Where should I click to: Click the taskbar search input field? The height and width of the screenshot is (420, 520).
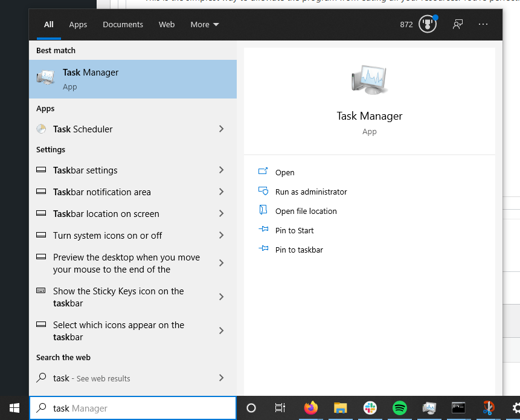pos(133,408)
